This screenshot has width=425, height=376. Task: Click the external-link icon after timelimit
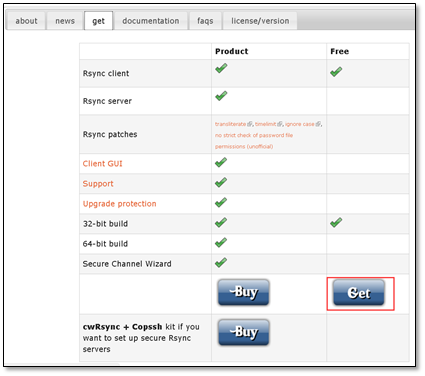pos(280,124)
